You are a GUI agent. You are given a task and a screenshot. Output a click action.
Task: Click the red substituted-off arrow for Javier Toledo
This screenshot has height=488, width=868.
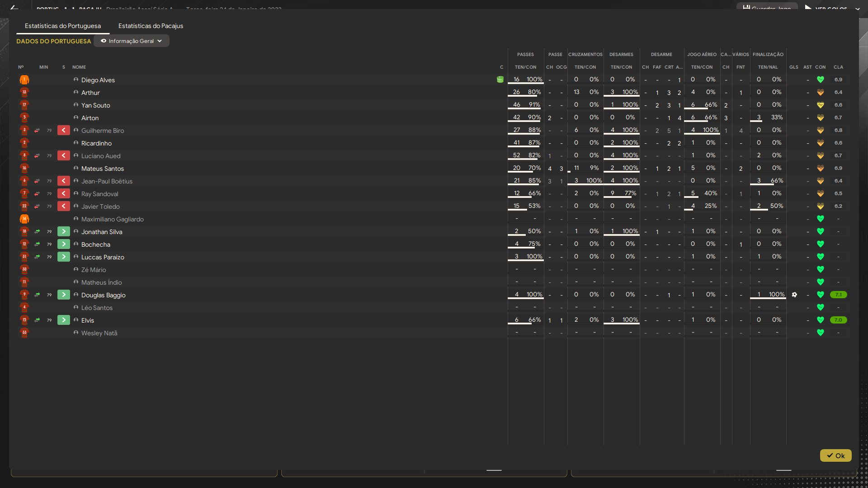(x=64, y=206)
